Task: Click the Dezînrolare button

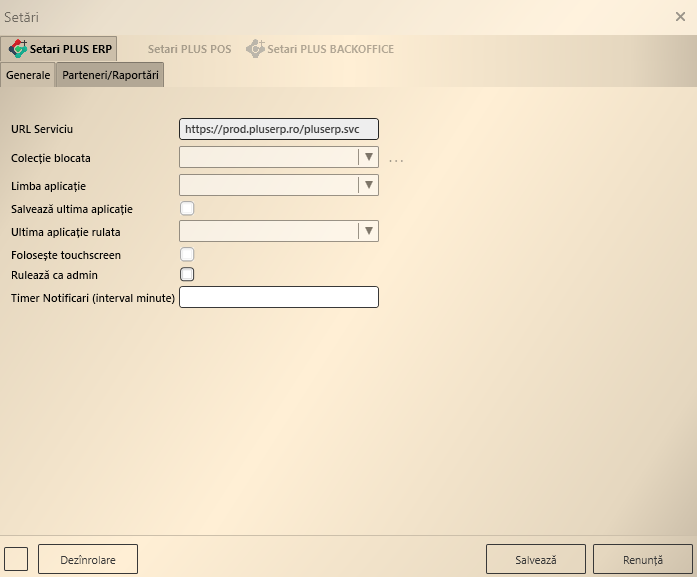Action: point(88,560)
